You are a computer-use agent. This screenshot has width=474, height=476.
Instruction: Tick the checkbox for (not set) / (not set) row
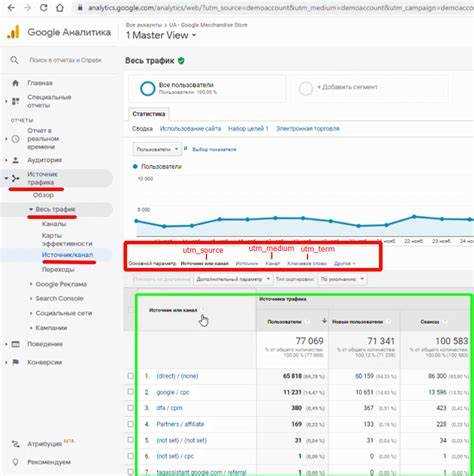131,440
